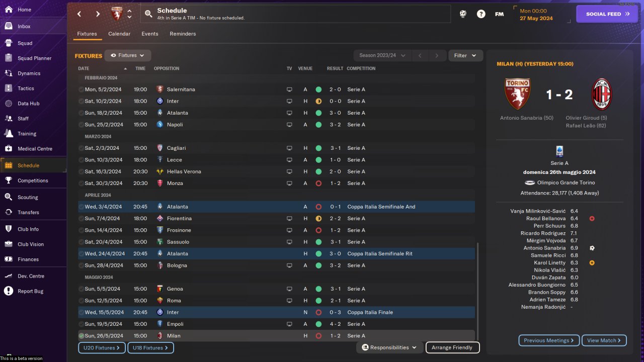Click the Milan badge in match summary
Image resolution: width=644 pixels, height=362 pixels.
(601, 94)
